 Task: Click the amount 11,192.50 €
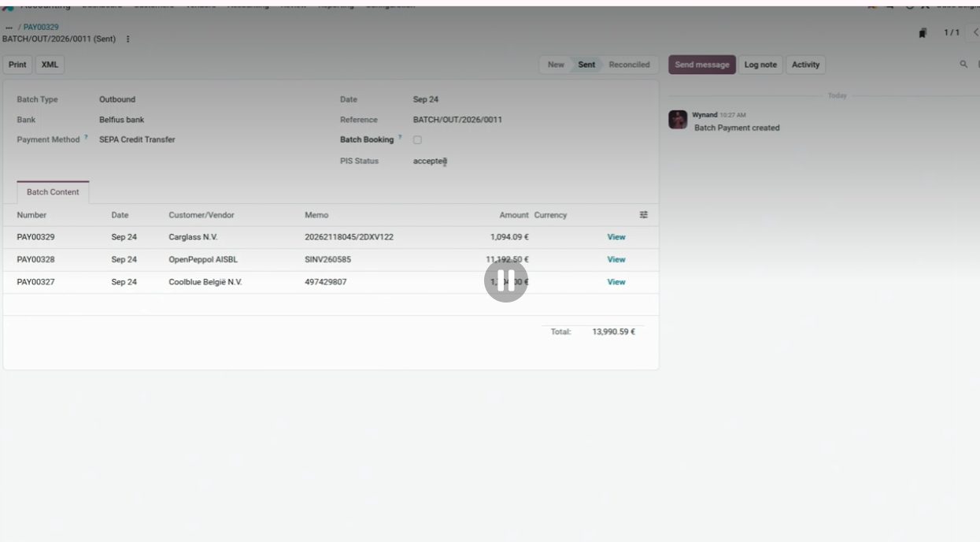[507, 259]
